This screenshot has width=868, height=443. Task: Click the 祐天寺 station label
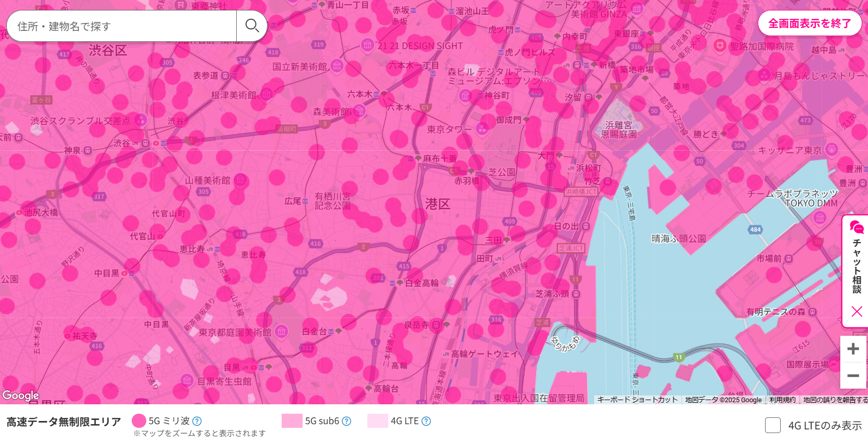tap(85, 336)
